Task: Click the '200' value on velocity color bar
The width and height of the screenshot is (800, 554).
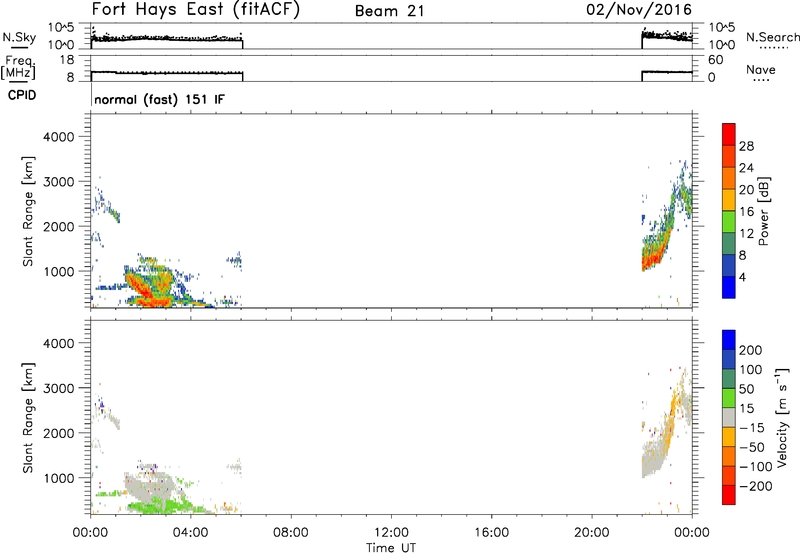Action: [x=751, y=350]
